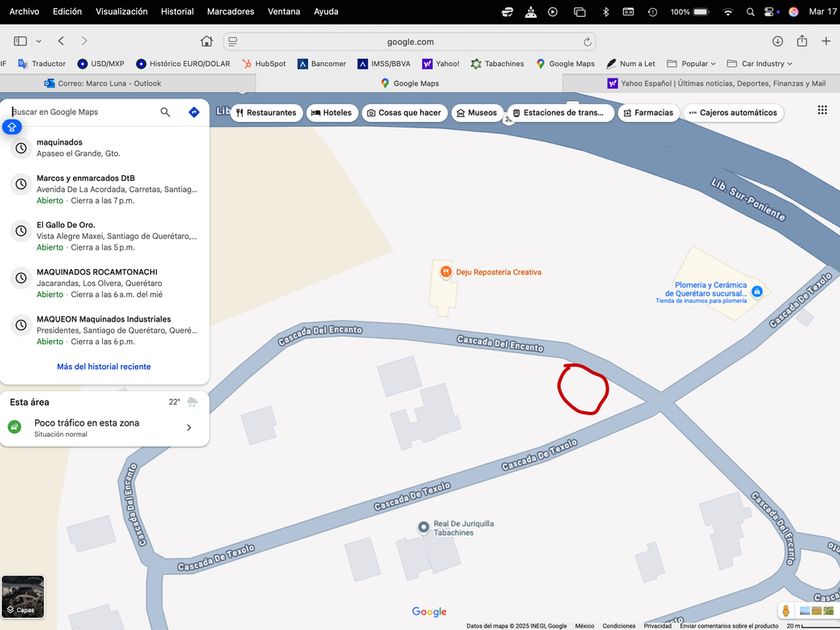The height and width of the screenshot is (630, 840).
Task: Filter map by Restaurantes chip
Action: coord(266,112)
